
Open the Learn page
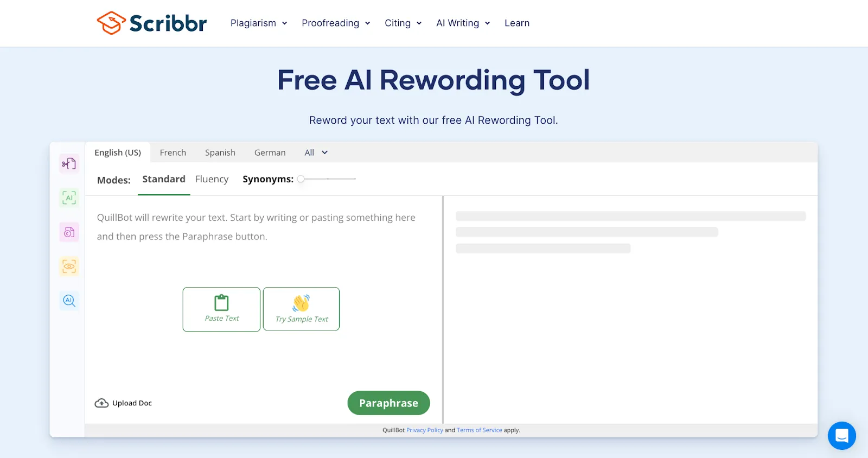click(517, 23)
